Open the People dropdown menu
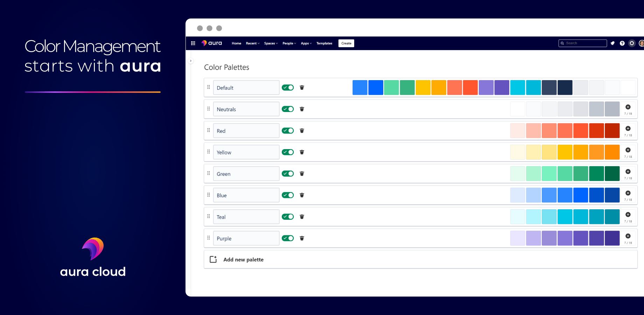The width and height of the screenshot is (644, 315). click(x=289, y=43)
